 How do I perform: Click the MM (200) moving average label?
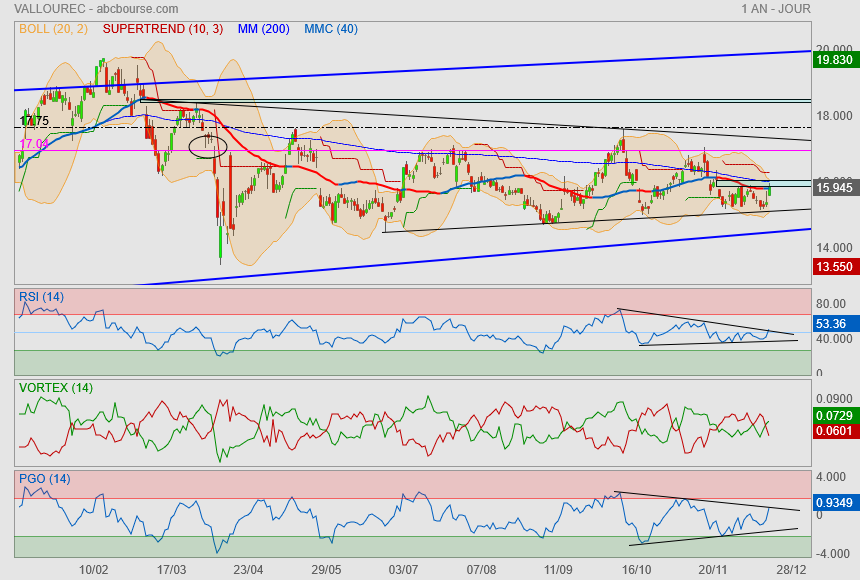tap(263, 29)
